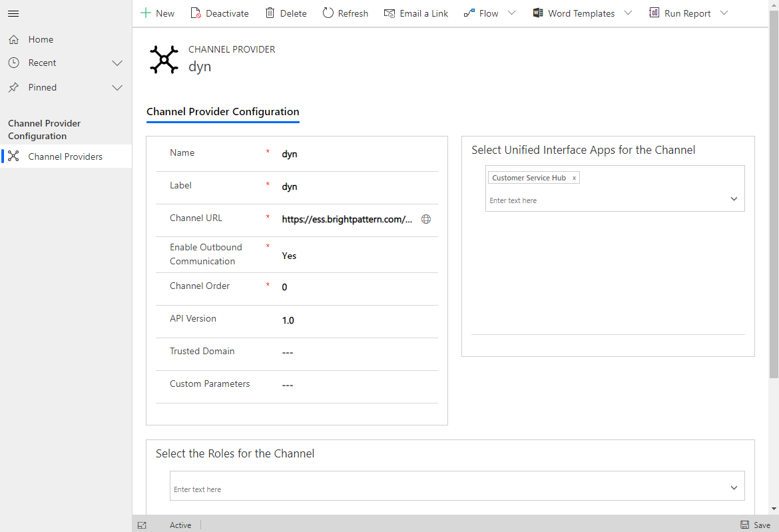This screenshot has height=532, width=779.
Task: Expand the Pinned section chevron
Action: tap(117, 88)
